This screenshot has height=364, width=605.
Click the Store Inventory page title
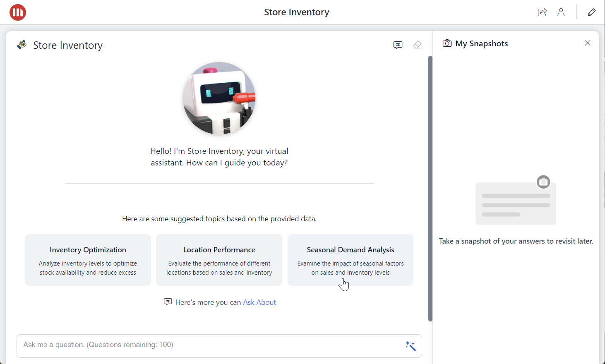click(x=297, y=12)
